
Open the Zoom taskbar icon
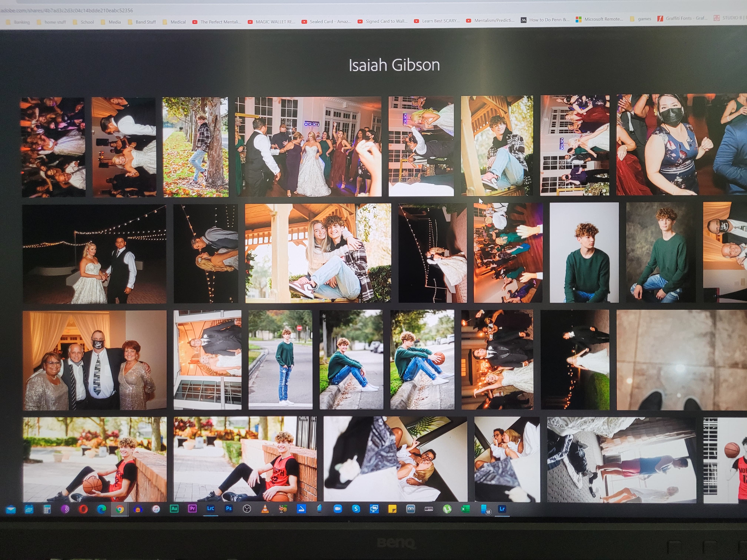pos(338,509)
